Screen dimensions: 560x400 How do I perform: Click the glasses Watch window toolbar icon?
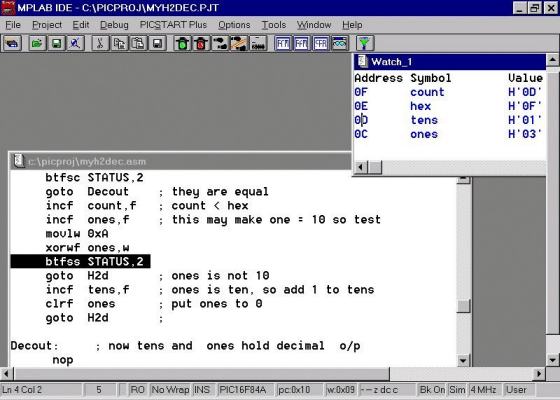[340, 44]
